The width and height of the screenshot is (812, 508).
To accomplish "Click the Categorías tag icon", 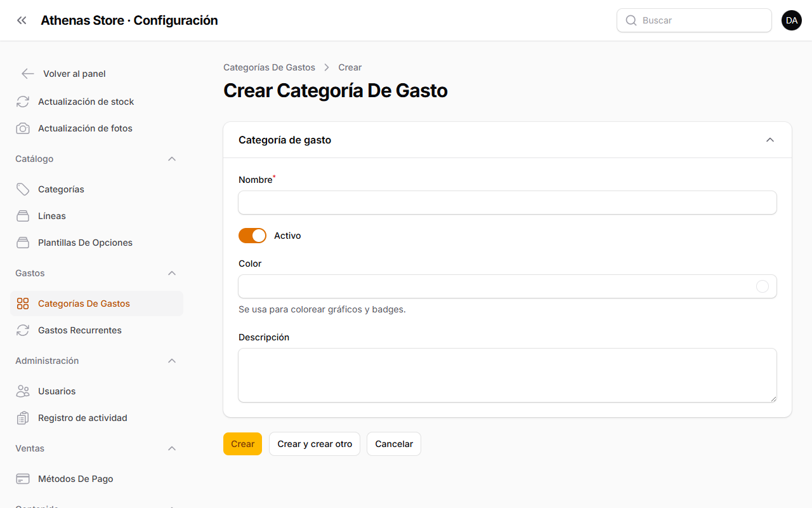I will [23, 189].
